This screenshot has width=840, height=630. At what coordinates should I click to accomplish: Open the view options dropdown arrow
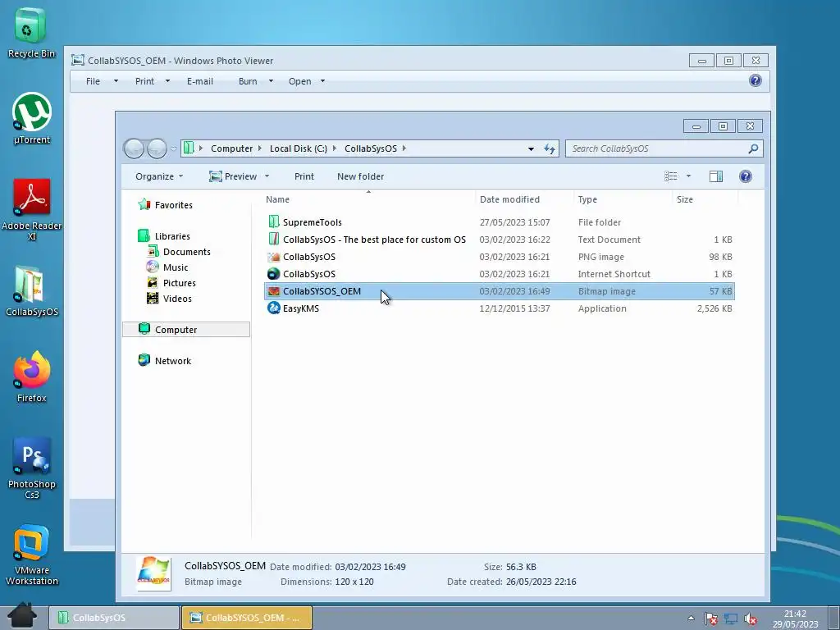(688, 176)
